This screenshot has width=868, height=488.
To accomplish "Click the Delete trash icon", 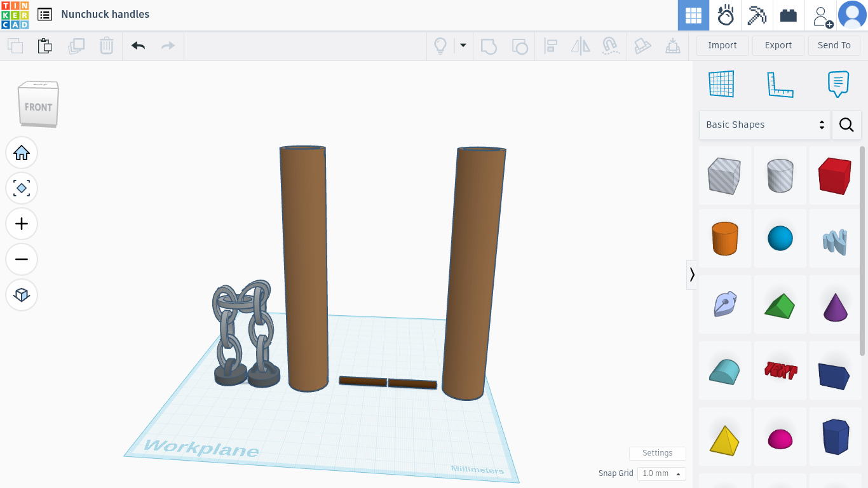I will point(107,46).
